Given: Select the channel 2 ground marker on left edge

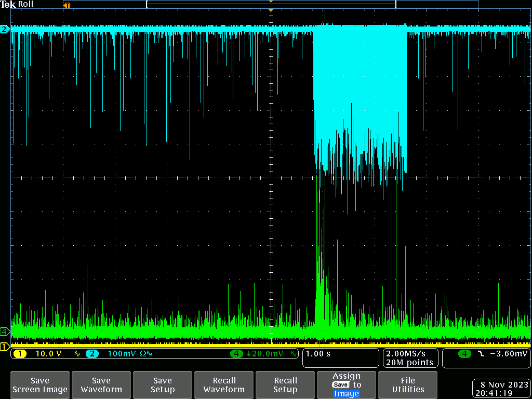Looking at the screenshot, I should pos(5,30).
